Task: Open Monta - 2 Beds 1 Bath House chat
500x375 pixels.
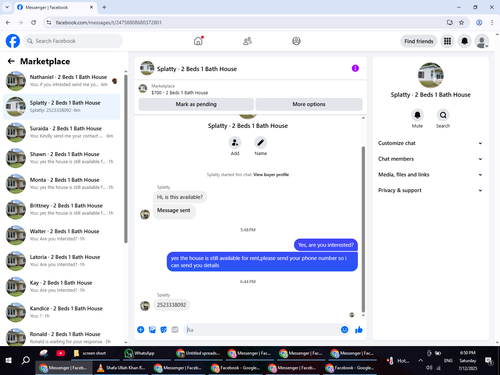Action: click(x=62, y=183)
